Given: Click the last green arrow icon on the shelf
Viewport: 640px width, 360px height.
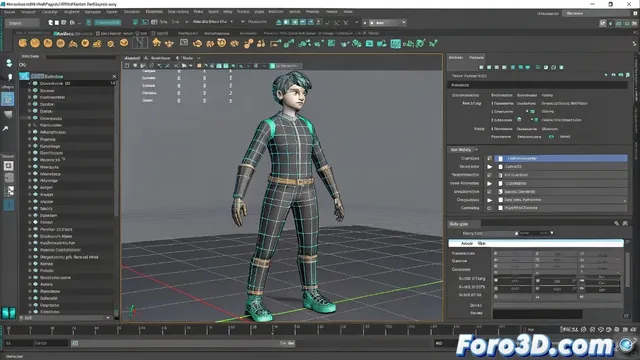Looking at the screenshot, I should coord(433,43).
